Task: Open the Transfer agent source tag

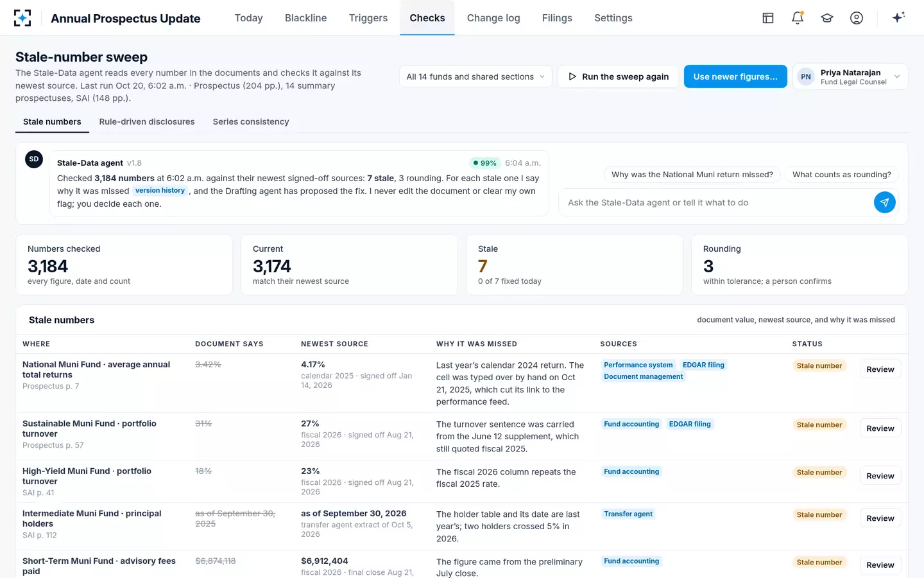Action: tap(628, 514)
